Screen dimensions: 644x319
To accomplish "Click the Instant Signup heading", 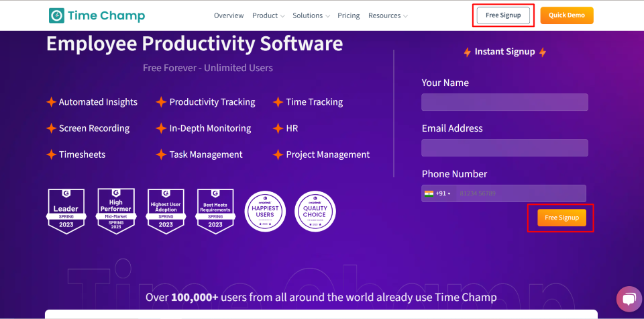I will (504, 52).
